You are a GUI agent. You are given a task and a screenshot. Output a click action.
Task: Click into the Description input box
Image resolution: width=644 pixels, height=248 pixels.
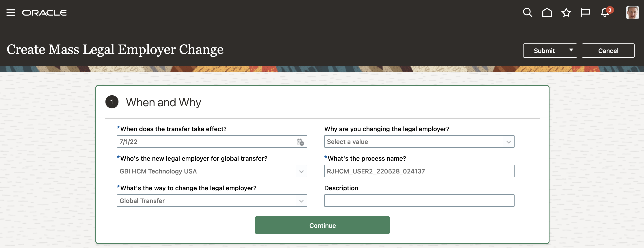point(419,201)
